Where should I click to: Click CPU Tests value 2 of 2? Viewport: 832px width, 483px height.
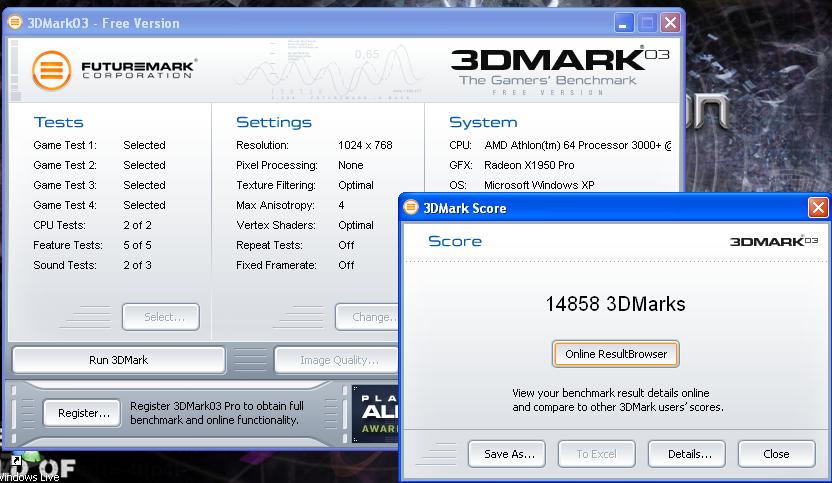pos(137,225)
